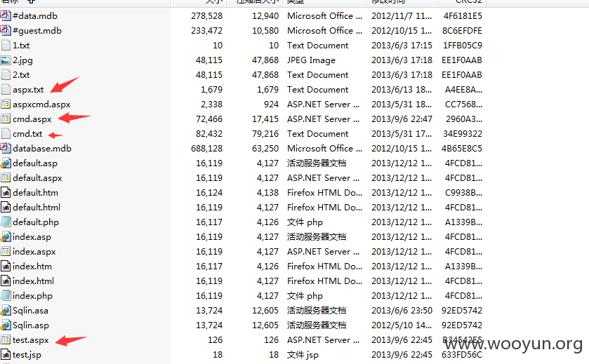589x364 pixels.
Task: Click date 2012/5/10 of Sqlin.asp
Action: pyautogui.click(x=401, y=325)
